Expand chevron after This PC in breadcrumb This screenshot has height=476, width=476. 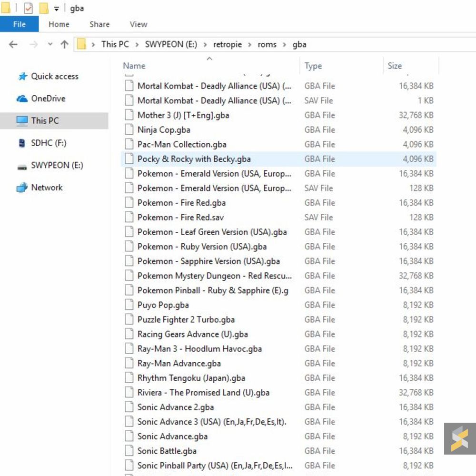tap(137, 45)
